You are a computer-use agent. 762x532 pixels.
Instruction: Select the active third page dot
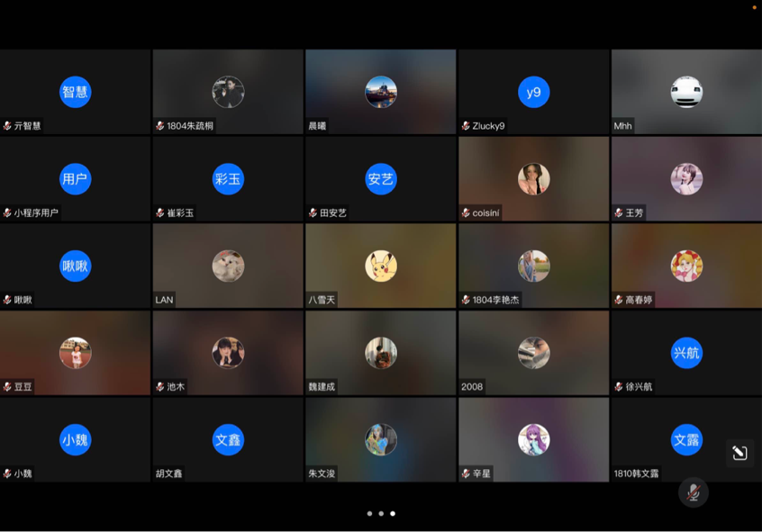(393, 513)
